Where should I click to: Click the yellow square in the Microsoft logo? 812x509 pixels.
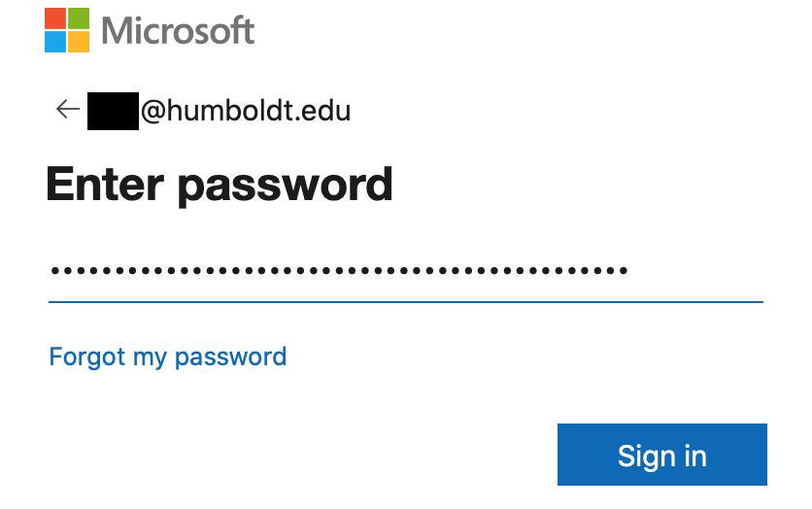[x=79, y=42]
